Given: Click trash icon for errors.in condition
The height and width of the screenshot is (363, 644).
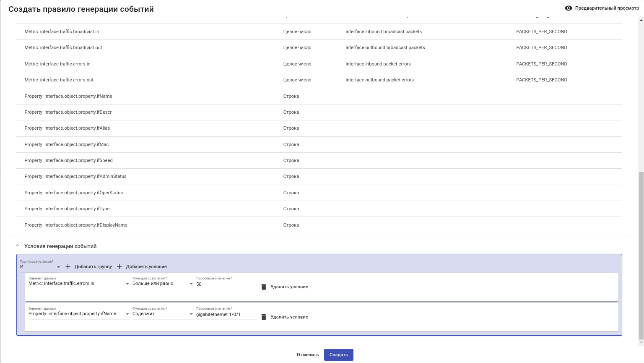Looking at the screenshot, I should [x=264, y=287].
